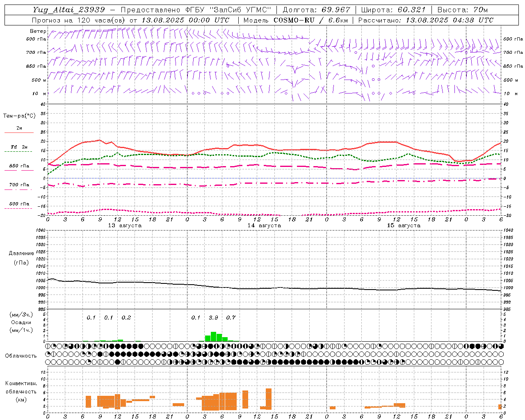This screenshot has height=420, width=525.
Task: Click the calculated time 04:38 UTC
Action: pos(473,20)
